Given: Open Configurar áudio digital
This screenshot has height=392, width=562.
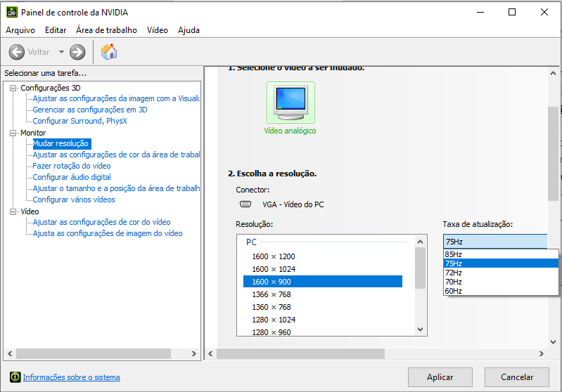Looking at the screenshot, I should 72,177.
